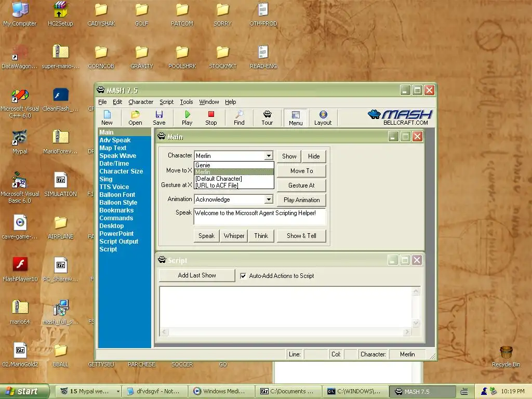Viewport: 532px width, 399px height.
Task: Click the Layout toolbar icon
Action: [x=323, y=118]
